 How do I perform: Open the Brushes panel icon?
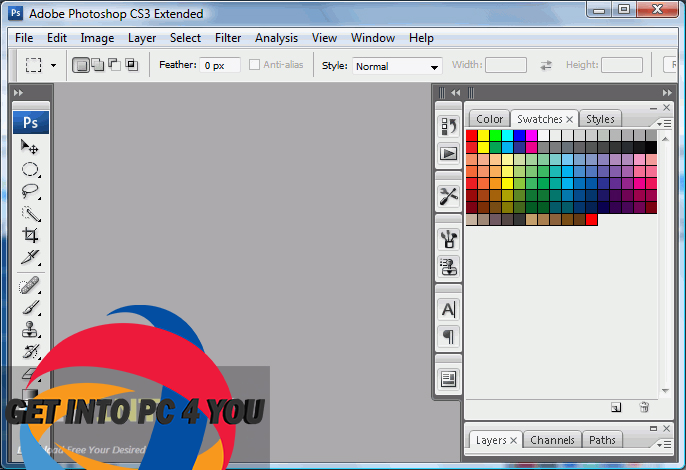448,239
